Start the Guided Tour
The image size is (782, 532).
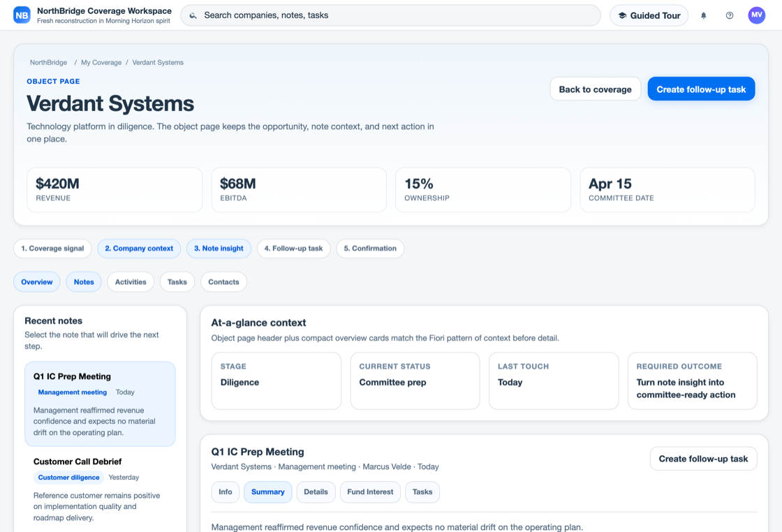(649, 15)
